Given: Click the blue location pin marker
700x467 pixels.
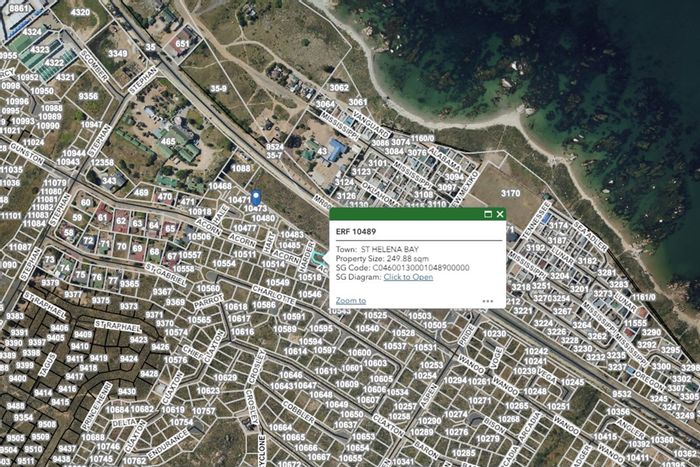Looking at the screenshot, I should point(256,198).
